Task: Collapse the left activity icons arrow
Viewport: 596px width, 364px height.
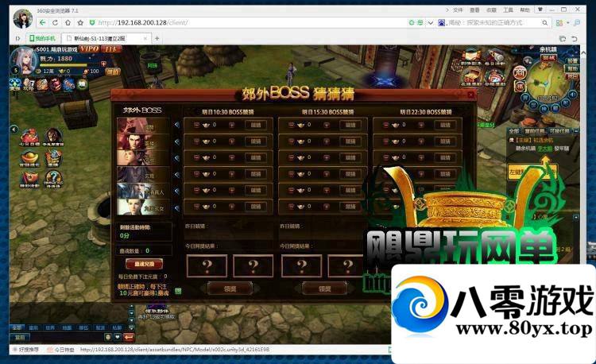Action: pos(14,130)
